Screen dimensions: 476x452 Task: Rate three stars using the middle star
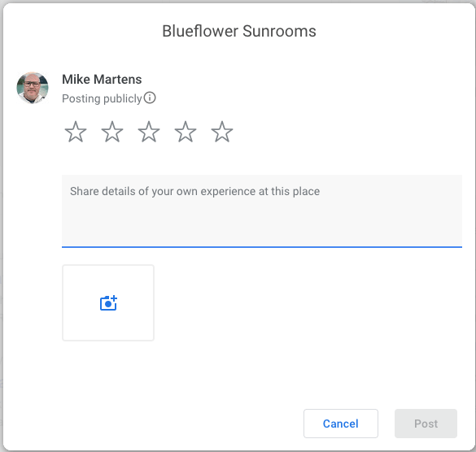(x=149, y=132)
